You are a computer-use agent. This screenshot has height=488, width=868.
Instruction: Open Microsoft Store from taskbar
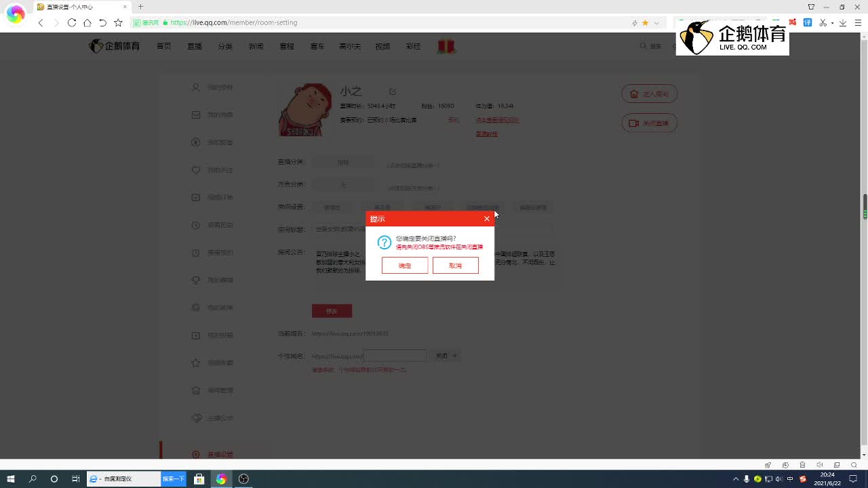coord(199,479)
